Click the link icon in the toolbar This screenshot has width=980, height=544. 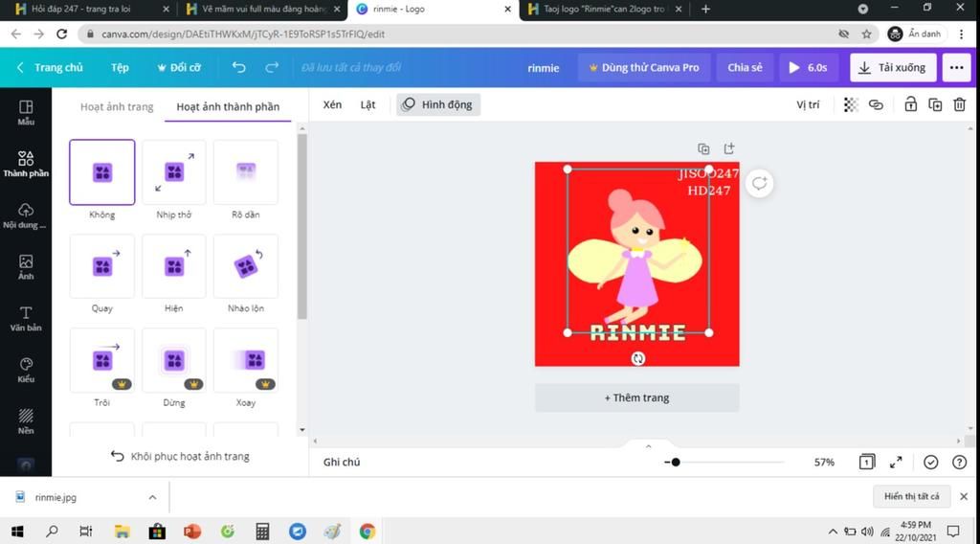click(876, 104)
